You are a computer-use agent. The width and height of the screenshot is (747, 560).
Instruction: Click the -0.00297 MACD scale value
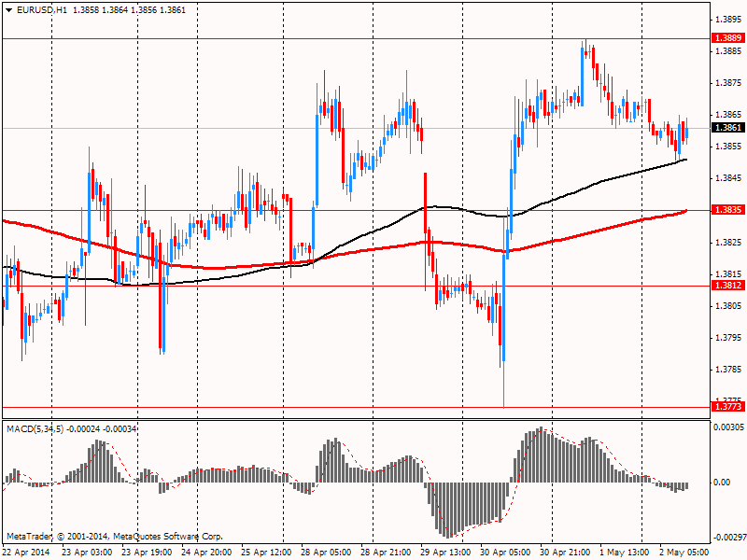(727, 538)
